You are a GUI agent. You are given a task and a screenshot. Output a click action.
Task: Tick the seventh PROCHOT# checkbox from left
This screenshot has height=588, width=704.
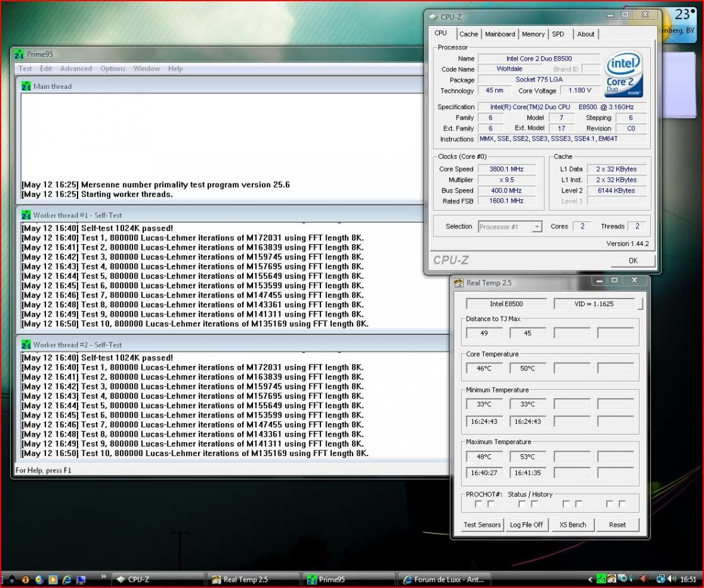click(609, 504)
